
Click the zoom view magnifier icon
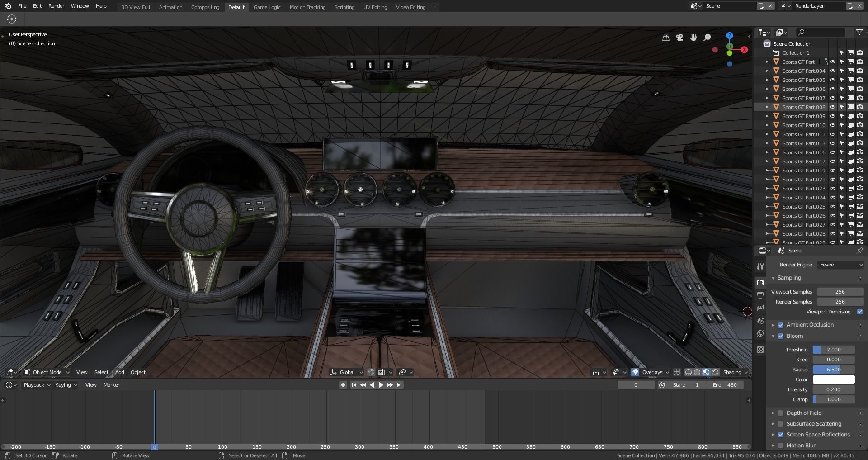[708, 38]
